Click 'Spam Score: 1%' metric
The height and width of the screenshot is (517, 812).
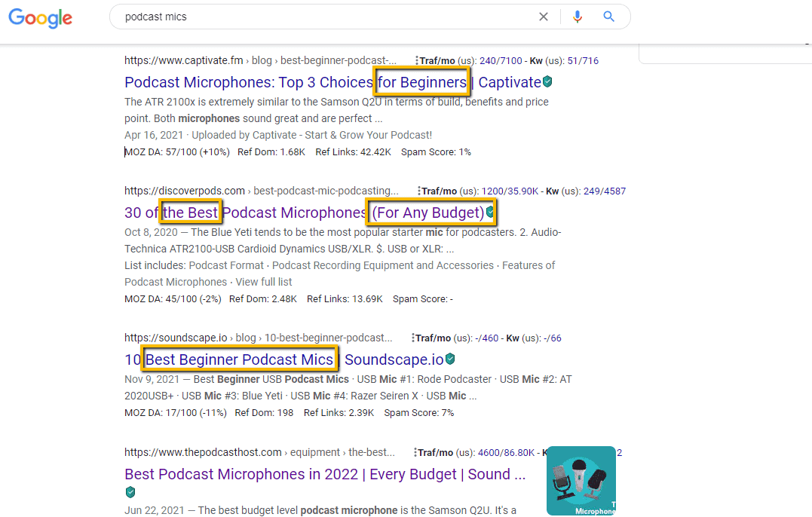(x=436, y=152)
